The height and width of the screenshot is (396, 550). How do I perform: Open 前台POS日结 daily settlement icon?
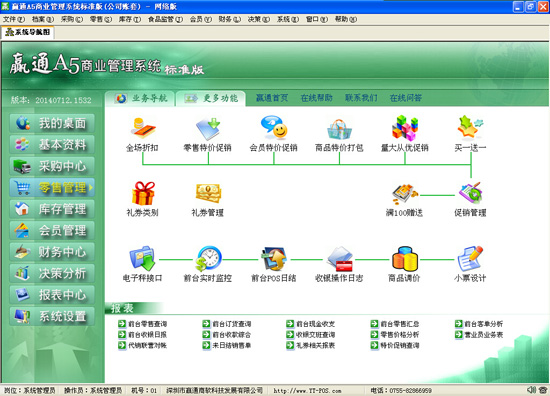click(274, 259)
